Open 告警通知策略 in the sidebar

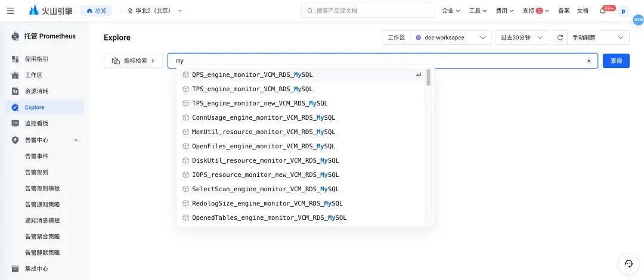coord(42,204)
